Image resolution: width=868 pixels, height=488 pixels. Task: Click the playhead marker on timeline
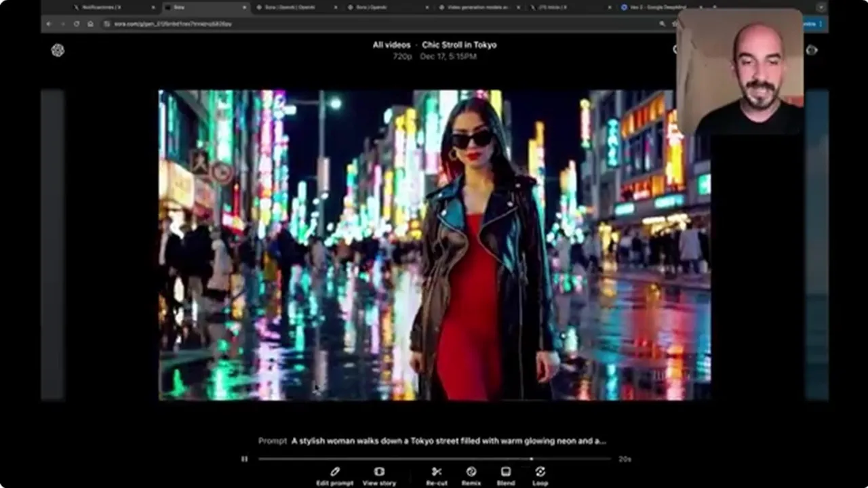click(x=532, y=459)
